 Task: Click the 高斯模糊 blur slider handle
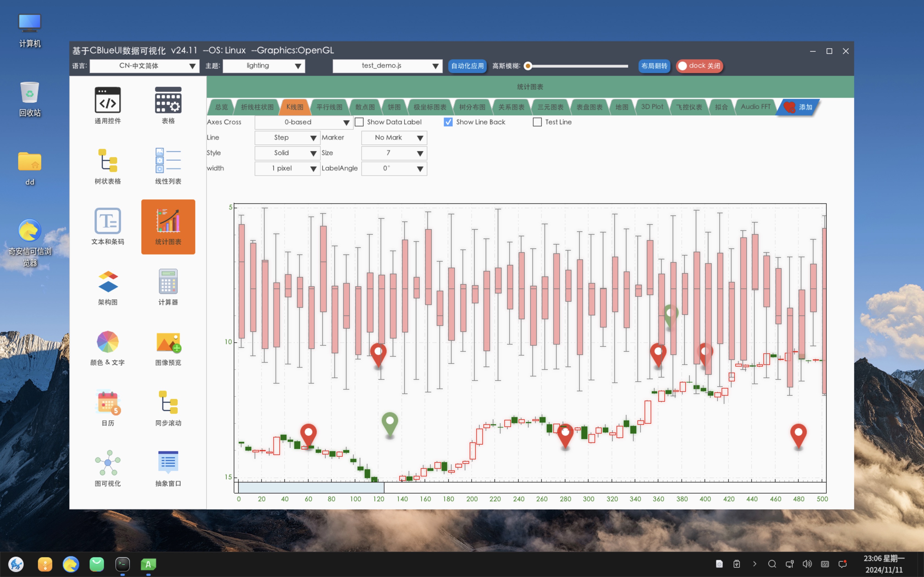pyautogui.click(x=528, y=66)
